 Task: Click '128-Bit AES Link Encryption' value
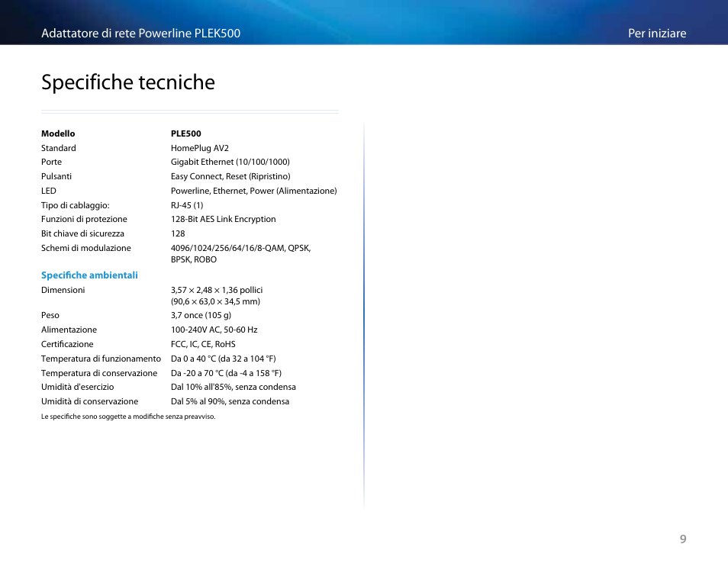click(x=224, y=219)
